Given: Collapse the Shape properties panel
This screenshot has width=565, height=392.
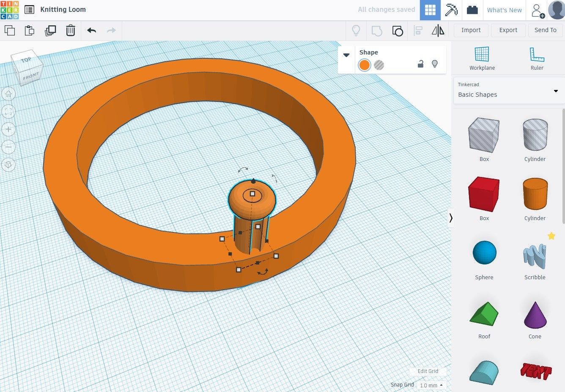Looking at the screenshot, I should pyautogui.click(x=346, y=55).
